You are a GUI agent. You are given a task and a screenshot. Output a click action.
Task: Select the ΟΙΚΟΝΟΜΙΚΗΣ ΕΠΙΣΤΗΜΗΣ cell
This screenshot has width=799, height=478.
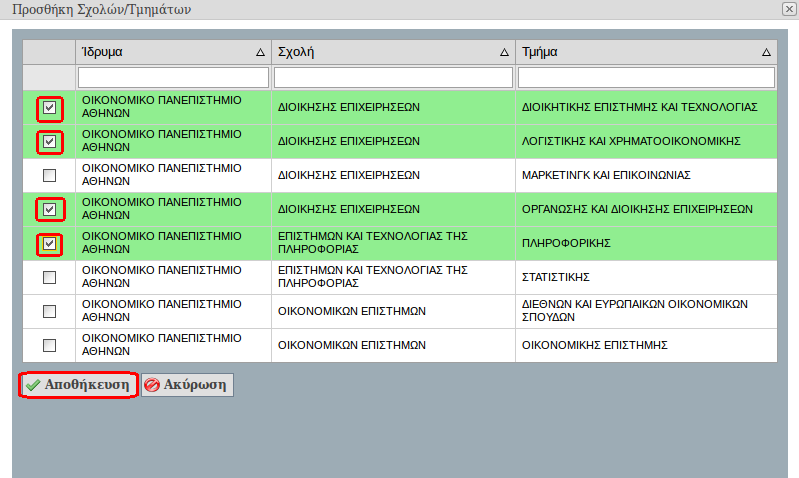point(646,346)
